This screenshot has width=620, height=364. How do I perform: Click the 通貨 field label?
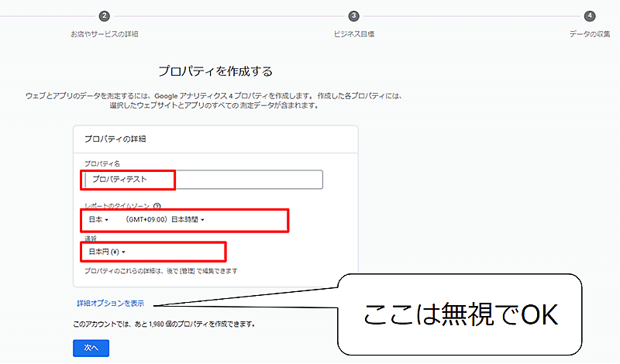click(x=91, y=239)
